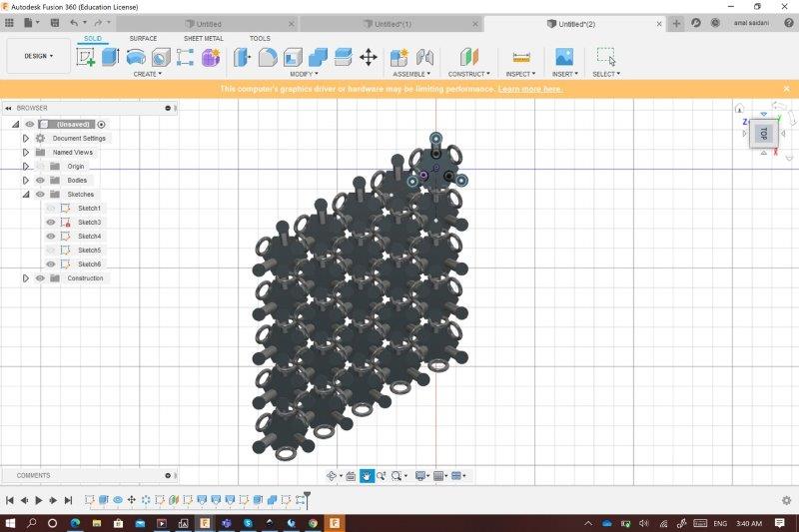This screenshot has width=799, height=532.
Task: Open the CREATE dropdown menu
Action: (147, 74)
